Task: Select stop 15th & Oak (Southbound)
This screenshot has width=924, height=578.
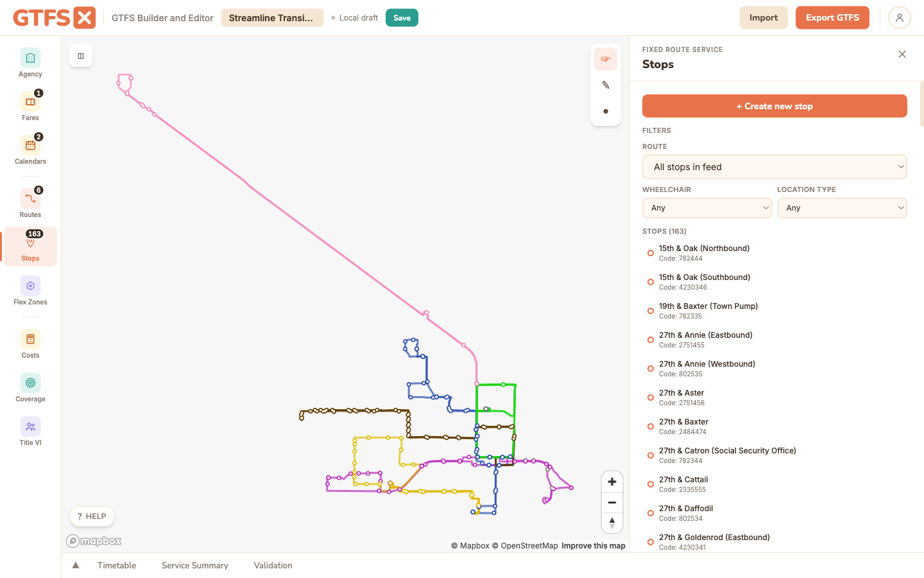Action: (774, 282)
